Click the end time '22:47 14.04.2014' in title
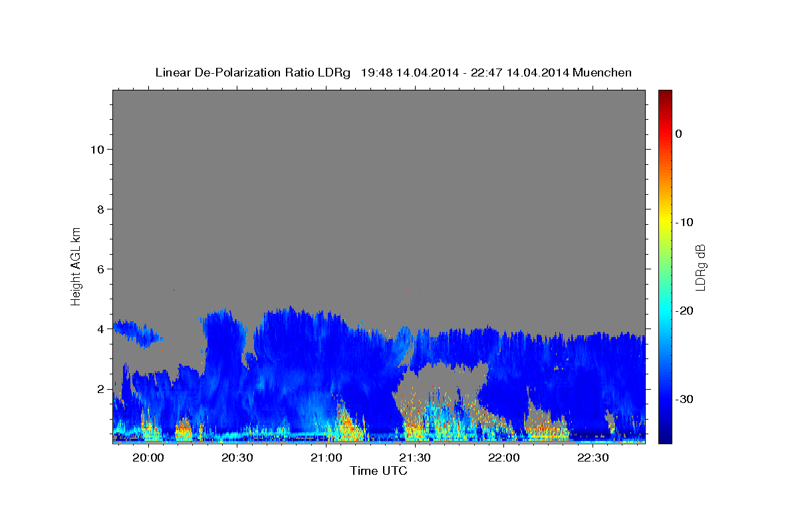798x532 pixels. pyautogui.click(x=520, y=72)
